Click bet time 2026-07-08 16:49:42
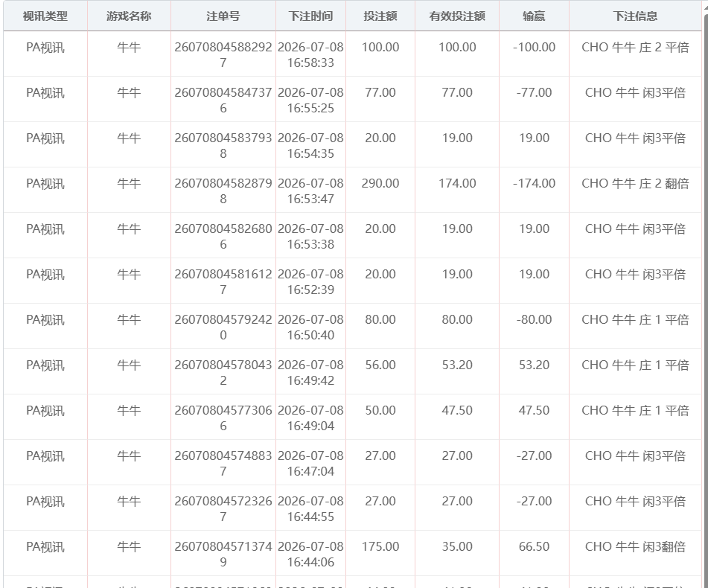 pyautogui.click(x=310, y=373)
